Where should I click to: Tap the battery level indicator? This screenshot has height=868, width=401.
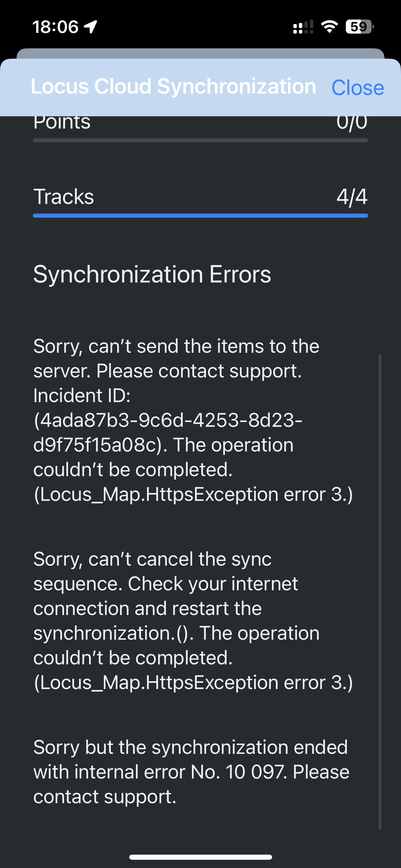click(x=359, y=26)
